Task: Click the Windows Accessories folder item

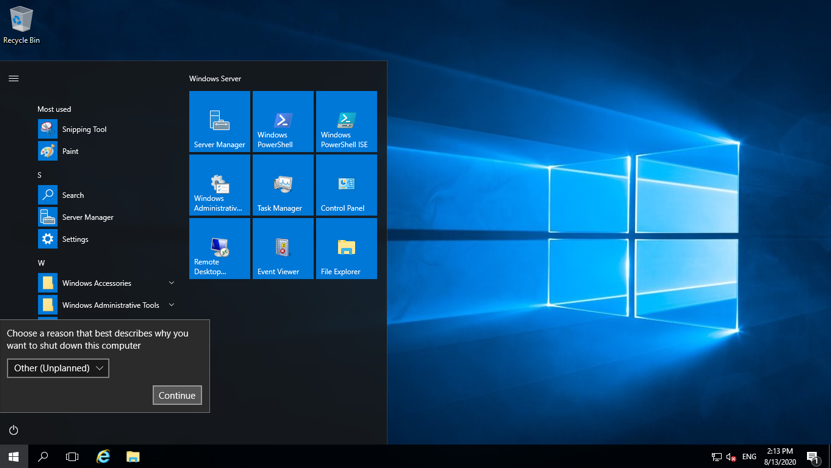Action: click(x=106, y=283)
